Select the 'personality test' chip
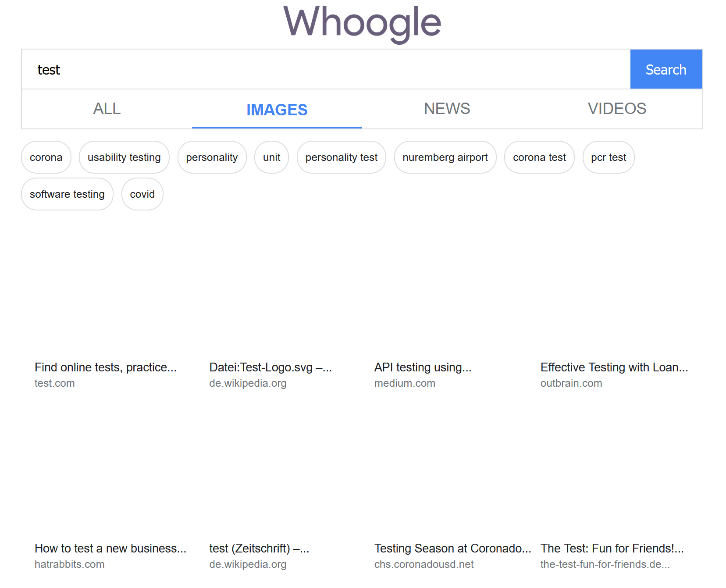Screen dimensions: 726x588 pyautogui.click(x=342, y=157)
